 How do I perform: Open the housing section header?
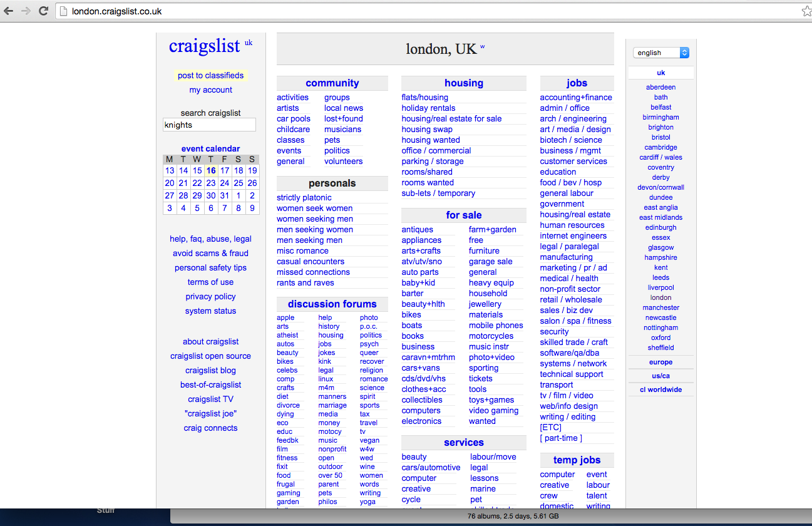pyautogui.click(x=463, y=83)
